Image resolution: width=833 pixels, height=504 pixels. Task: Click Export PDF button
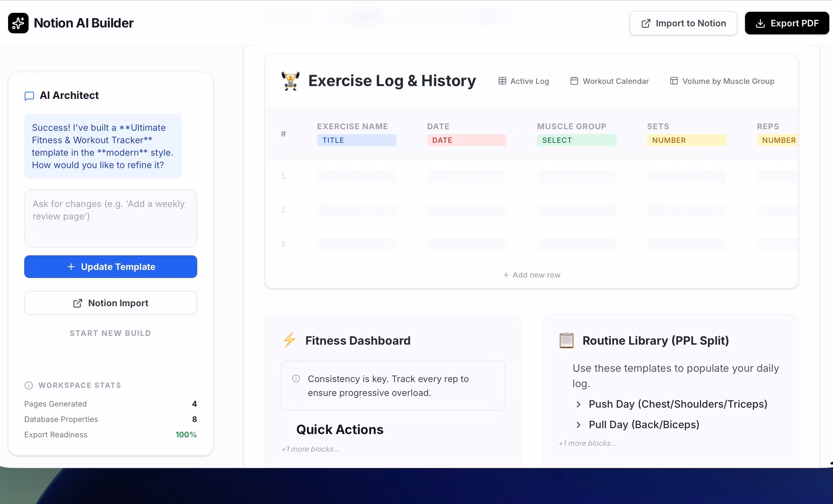[x=787, y=23]
